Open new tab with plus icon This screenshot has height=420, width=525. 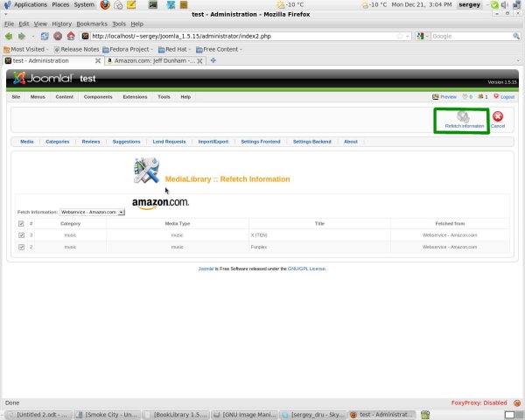213,60
